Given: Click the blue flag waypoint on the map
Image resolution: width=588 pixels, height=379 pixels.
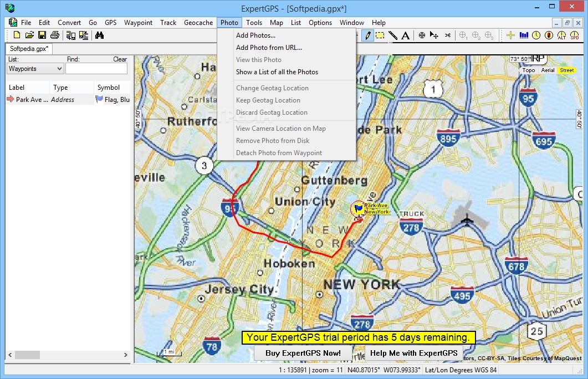Looking at the screenshot, I should (x=359, y=208).
